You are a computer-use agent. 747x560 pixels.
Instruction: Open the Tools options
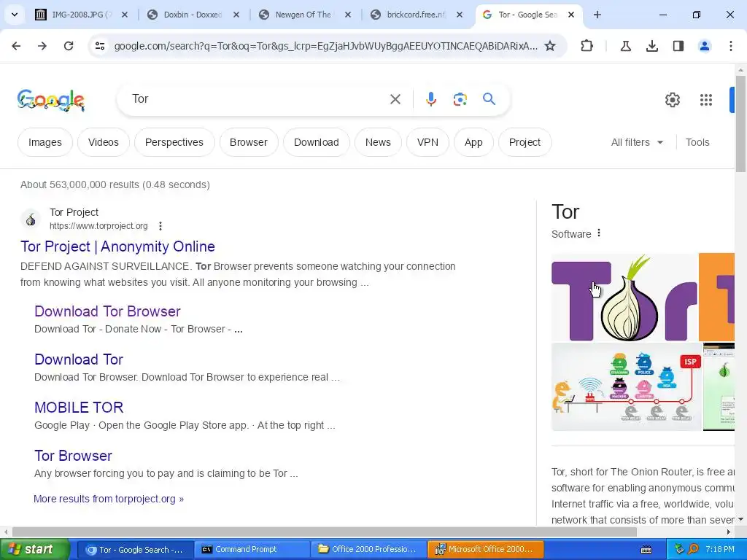click(x=697, y=142)
